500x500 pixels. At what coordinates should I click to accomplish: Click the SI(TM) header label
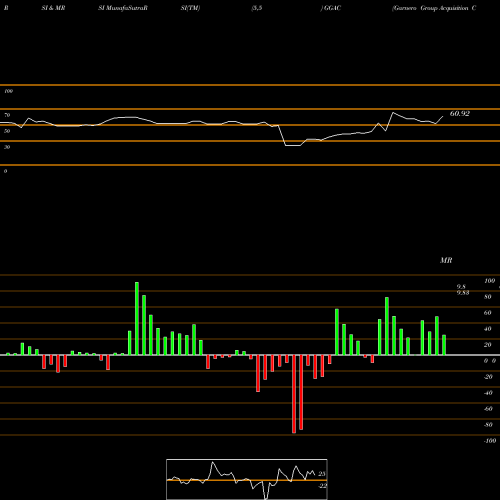click(190, 8)
